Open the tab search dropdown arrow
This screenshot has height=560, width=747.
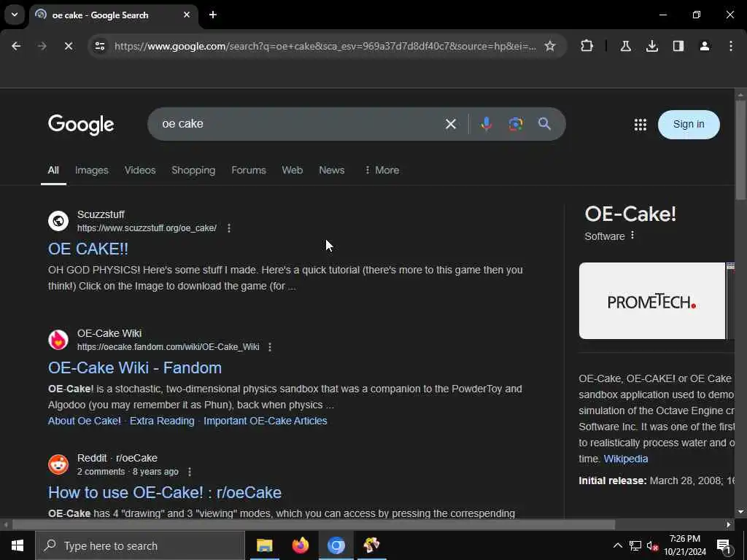(x=15, y=15)
